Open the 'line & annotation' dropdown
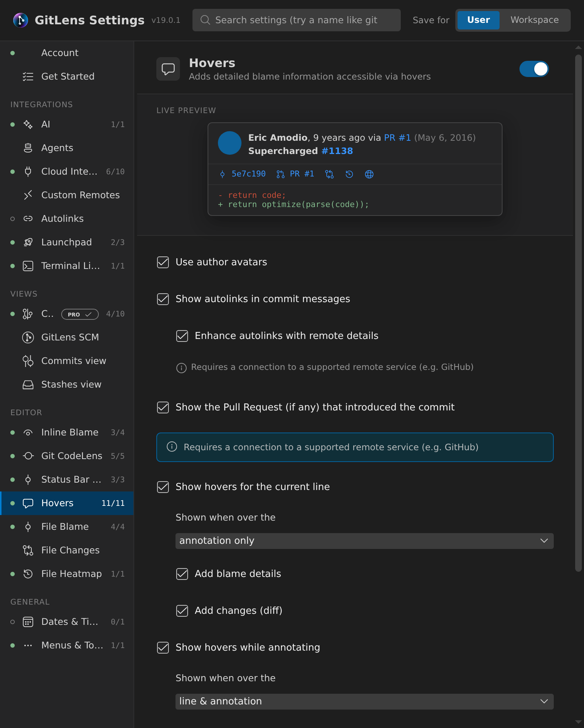Viewport: 584px width, 728px height. coord(364,701)
